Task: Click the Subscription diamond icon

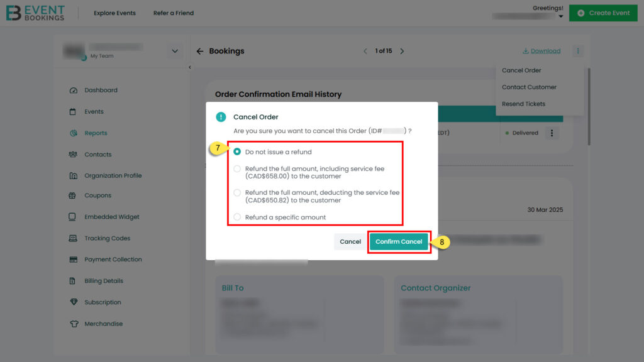Action: pos(73,302)
